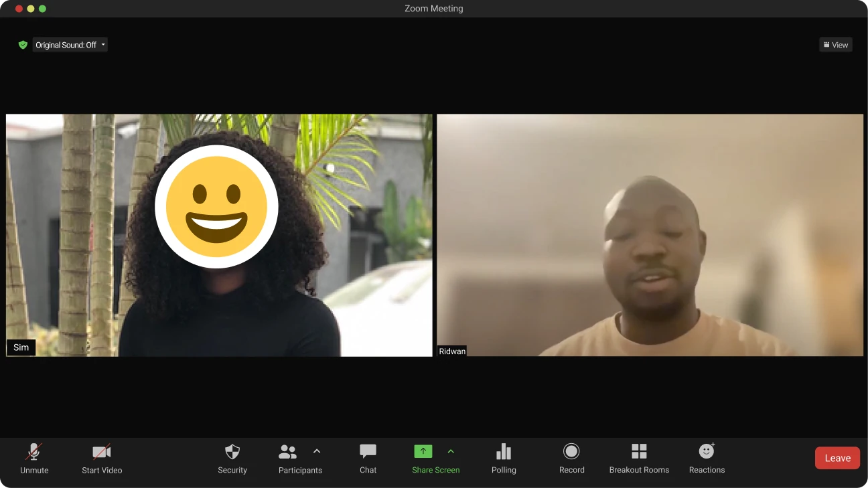Image resolution: width=868 pixels, height=488 pixels.
Task: Unmute the microphone
Action: point(34,459)
